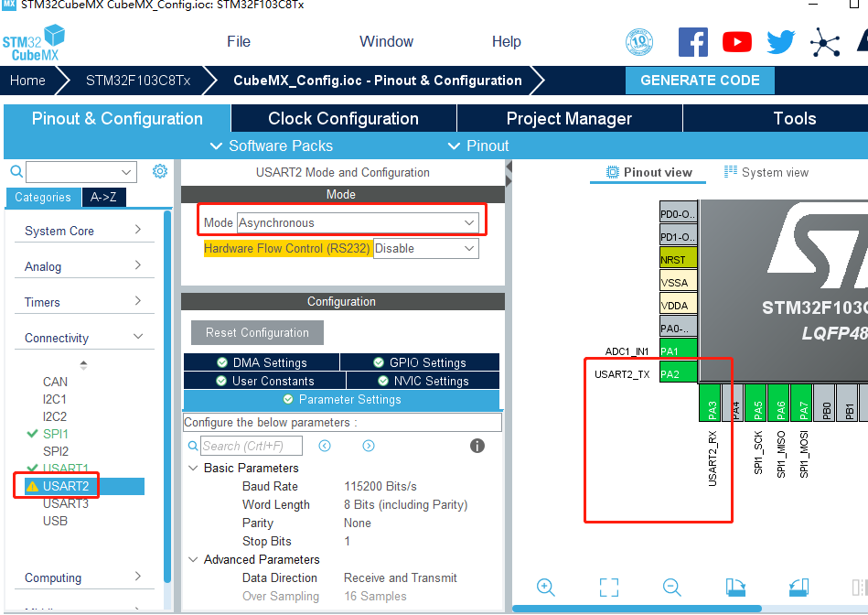
Task: Click the Reset Configuration button
Action: pyautogui.click(x=257, y=332)
